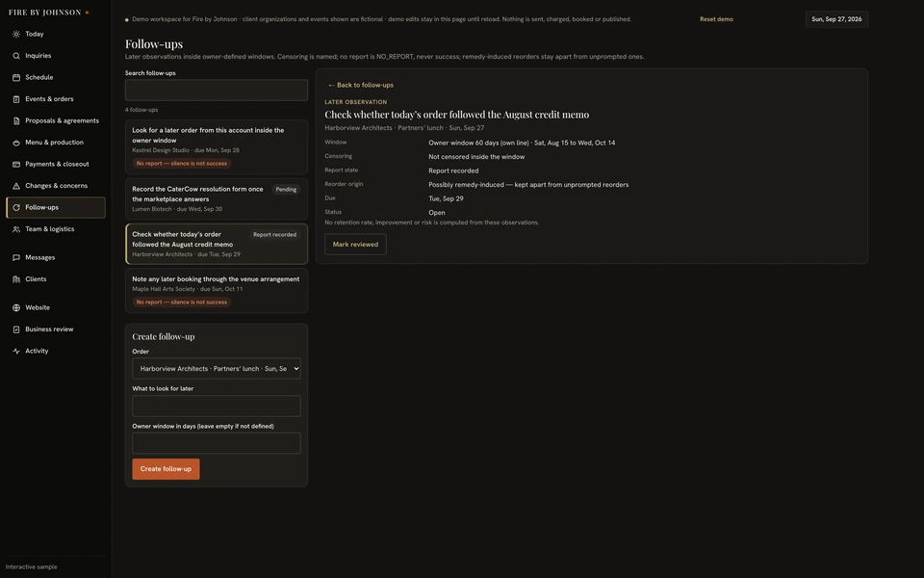Click the No report badge on Maple Hall card
Viewport: 924px width, 578px height.
coord(182,302)
